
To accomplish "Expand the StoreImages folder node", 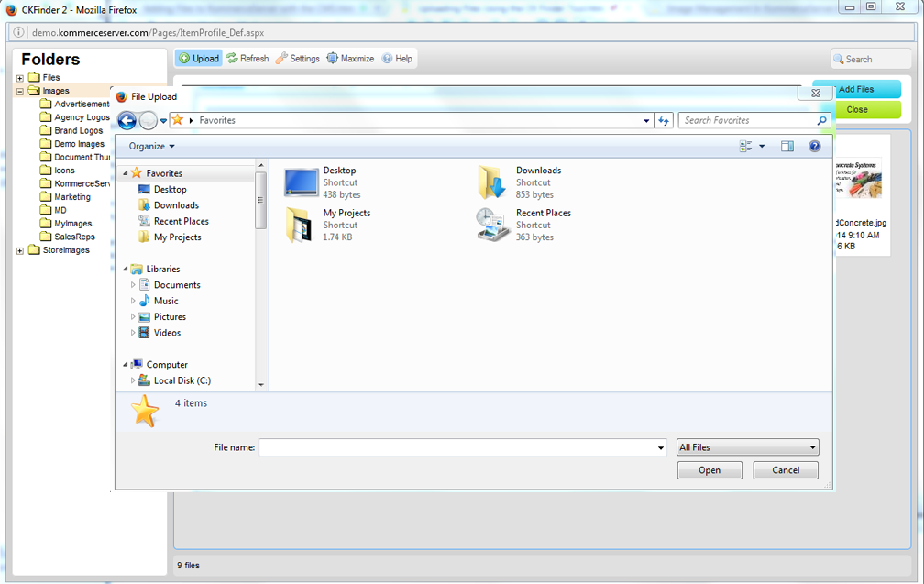I will (x=20, y=250).
